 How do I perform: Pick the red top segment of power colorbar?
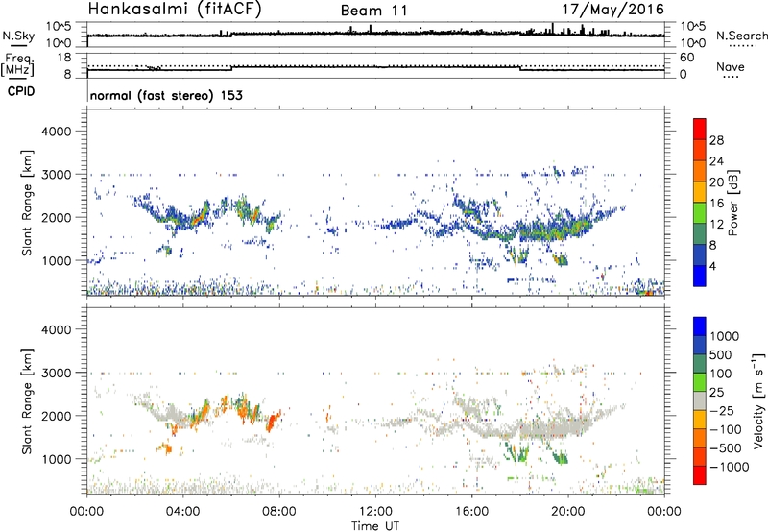pyautogui.click(x=700, y=129)
